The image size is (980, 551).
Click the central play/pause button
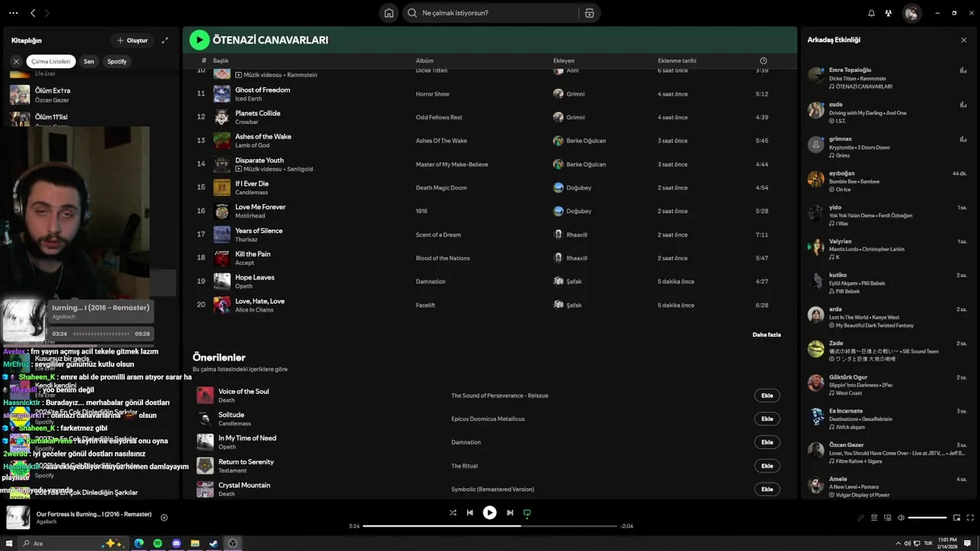tap(489, 513)
